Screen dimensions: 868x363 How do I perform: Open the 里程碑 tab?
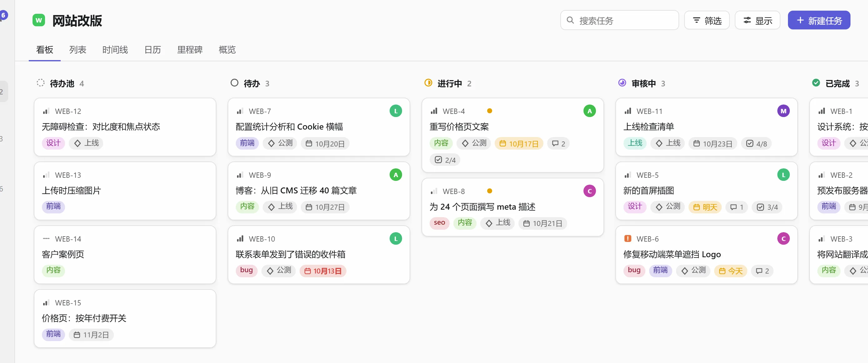pos(190,49)
